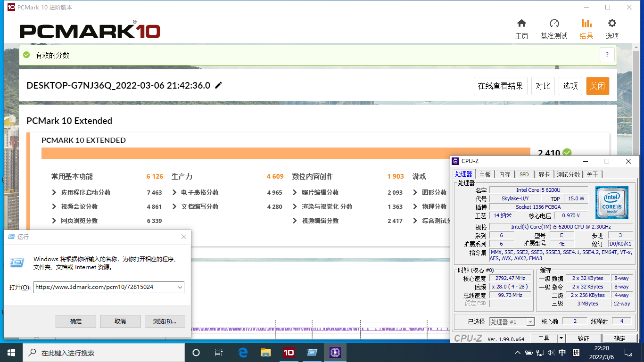The image size is (644, 362).
Task: Click the 生产力 score 4 609
Action: (x=275, y=176)
